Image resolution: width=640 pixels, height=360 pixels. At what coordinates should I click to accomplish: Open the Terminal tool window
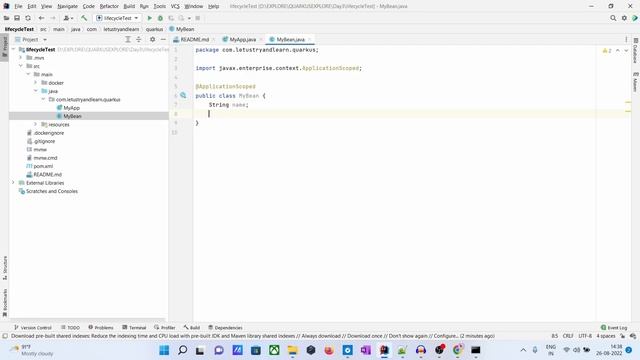pos(134,327)
